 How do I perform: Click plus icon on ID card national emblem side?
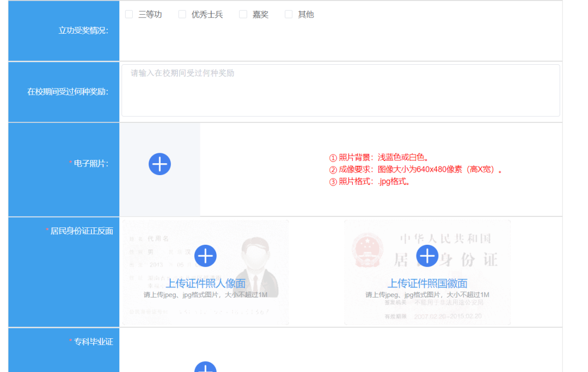[x=427, y=256]
